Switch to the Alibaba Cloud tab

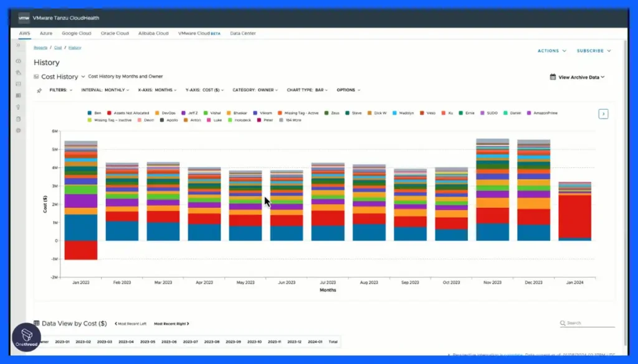click(153, 34)
